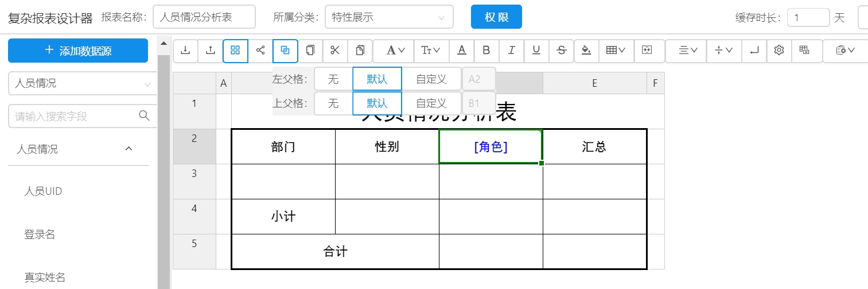
Task: Click the scissors cut icon
Action: [x=335, y=51]
